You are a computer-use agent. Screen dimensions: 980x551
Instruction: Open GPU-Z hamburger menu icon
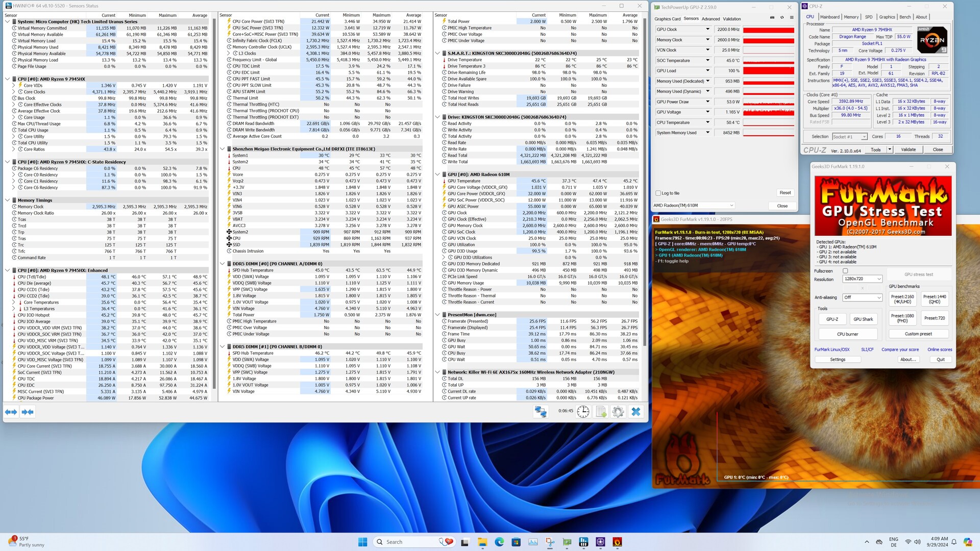coord(792,18)
